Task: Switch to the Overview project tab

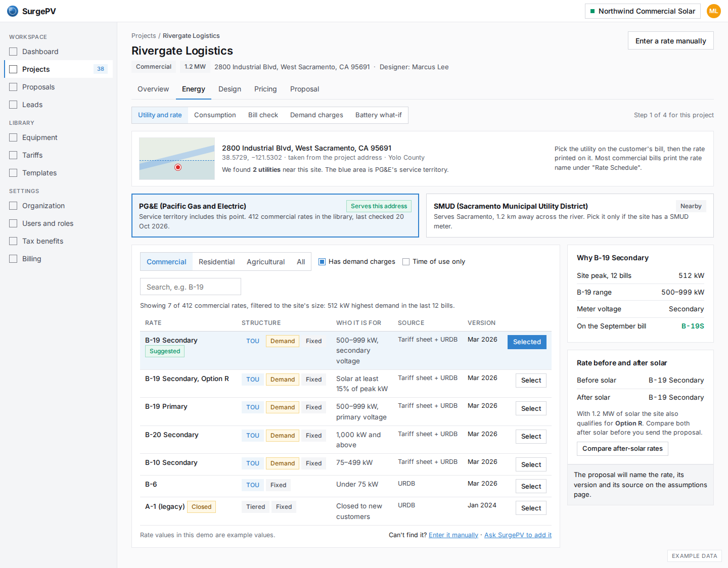Action: [153, 89]
